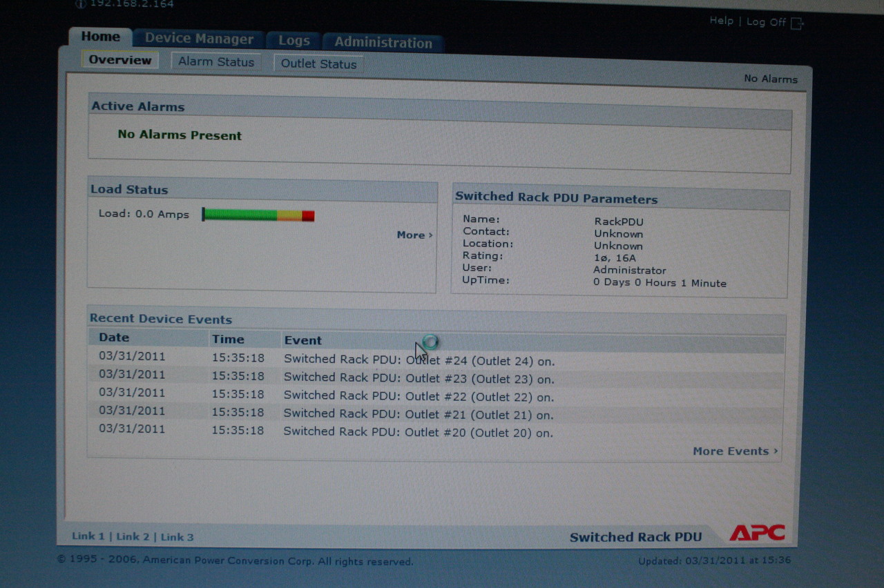Follow Link 2 in the footer
This screenshot has width=884, height=588.
point(133,537)
